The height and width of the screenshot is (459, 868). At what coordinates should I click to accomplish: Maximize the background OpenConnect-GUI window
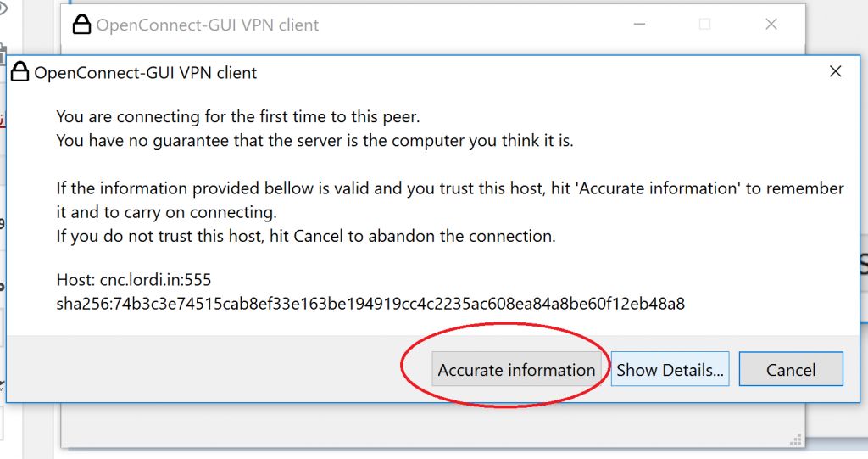click(704, 25)
